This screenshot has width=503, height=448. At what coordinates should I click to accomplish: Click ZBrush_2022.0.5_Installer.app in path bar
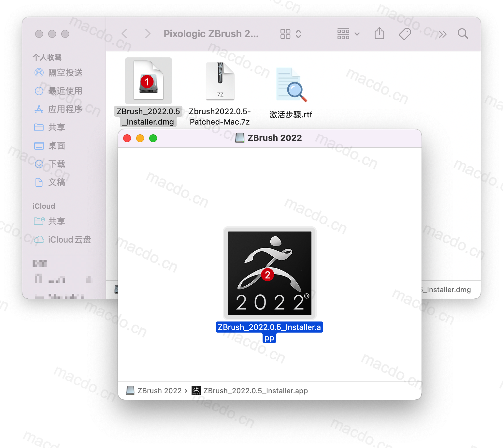(x=255, y=391)
